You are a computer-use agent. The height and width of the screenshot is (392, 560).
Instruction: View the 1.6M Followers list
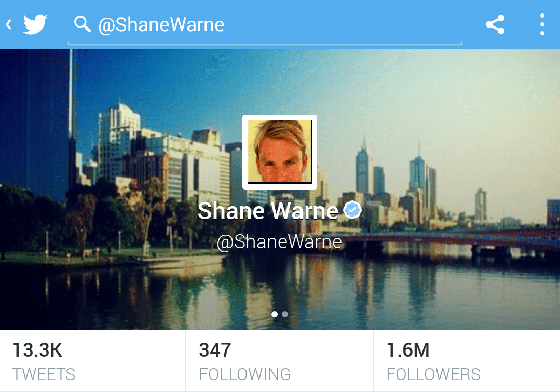coord(408,350)
